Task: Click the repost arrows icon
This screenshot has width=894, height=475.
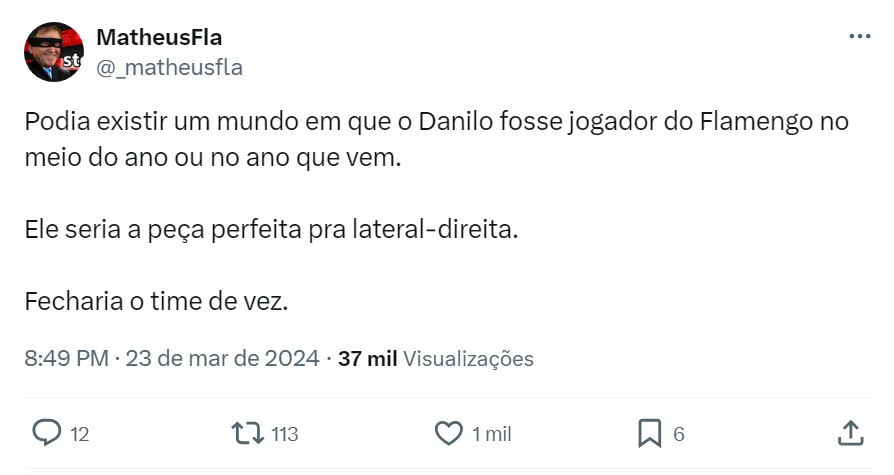Action: click(x=247, y=433)
